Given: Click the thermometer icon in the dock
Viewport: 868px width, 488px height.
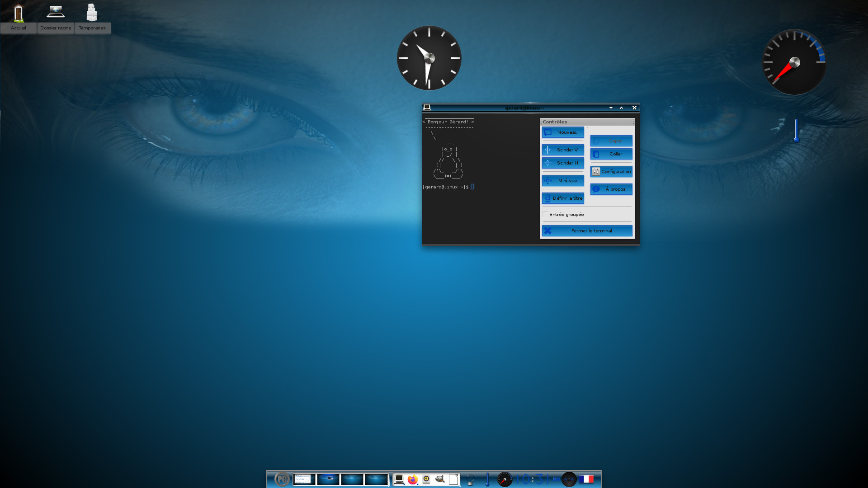Looking at the screenshot, I should [487, 479].
